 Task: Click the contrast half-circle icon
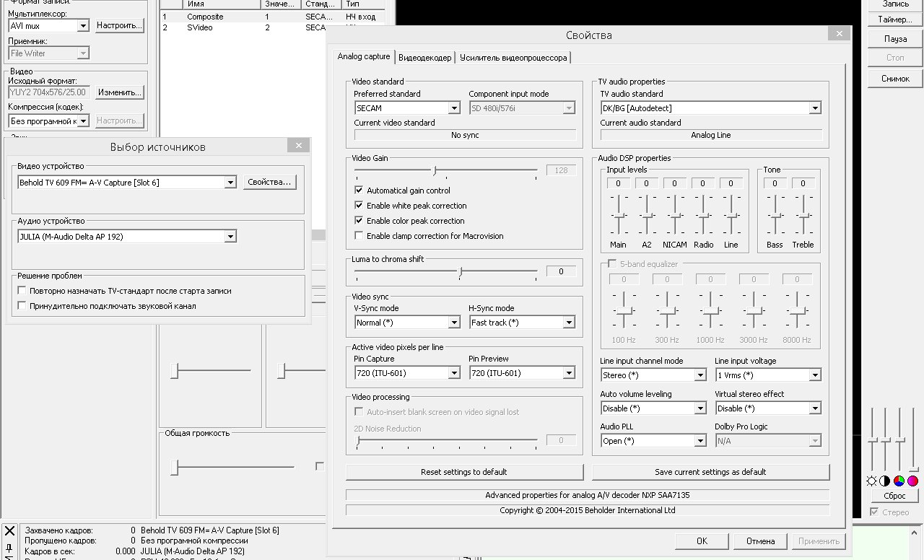tap(885, 481)
